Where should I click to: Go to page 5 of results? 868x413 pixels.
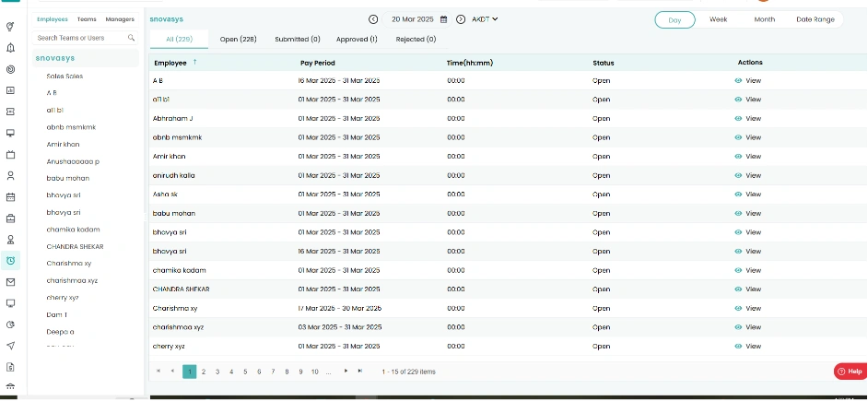pos(245,372)
